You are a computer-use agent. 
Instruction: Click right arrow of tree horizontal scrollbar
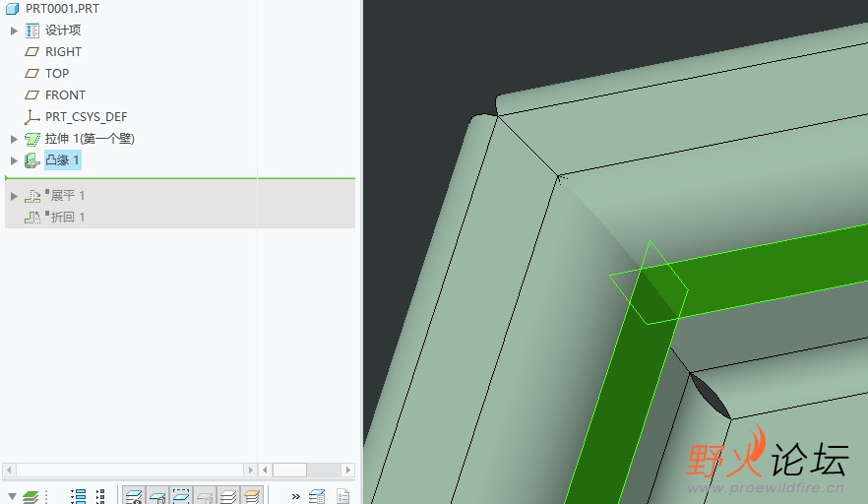(250, 471)
